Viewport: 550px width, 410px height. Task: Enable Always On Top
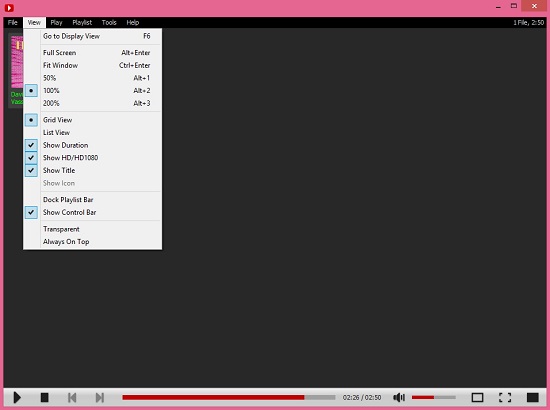(x=93, y=242)
